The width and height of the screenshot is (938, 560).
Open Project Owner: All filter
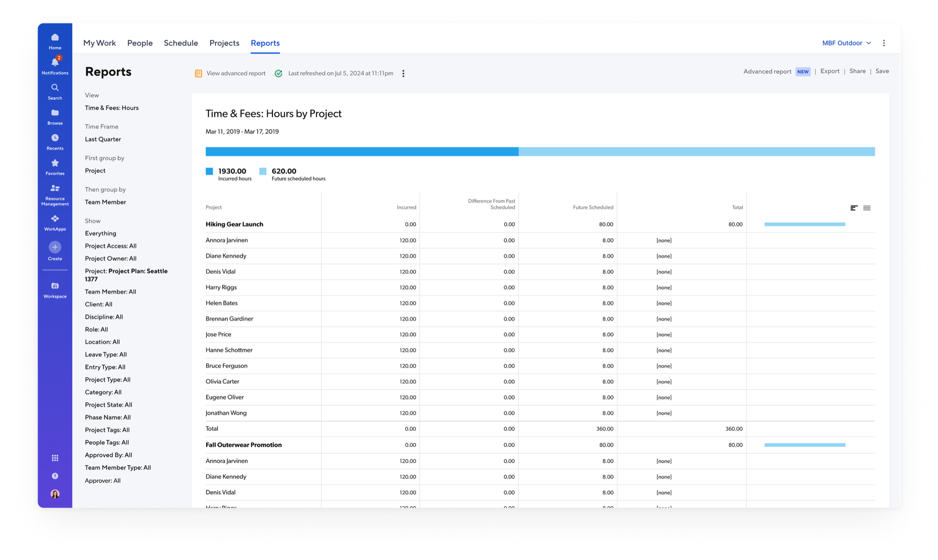[x=111, y=259]
